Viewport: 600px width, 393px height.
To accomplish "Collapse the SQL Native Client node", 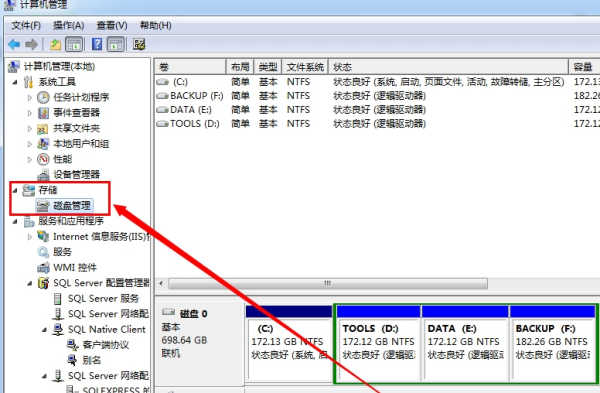I will (x=44, y=329).
